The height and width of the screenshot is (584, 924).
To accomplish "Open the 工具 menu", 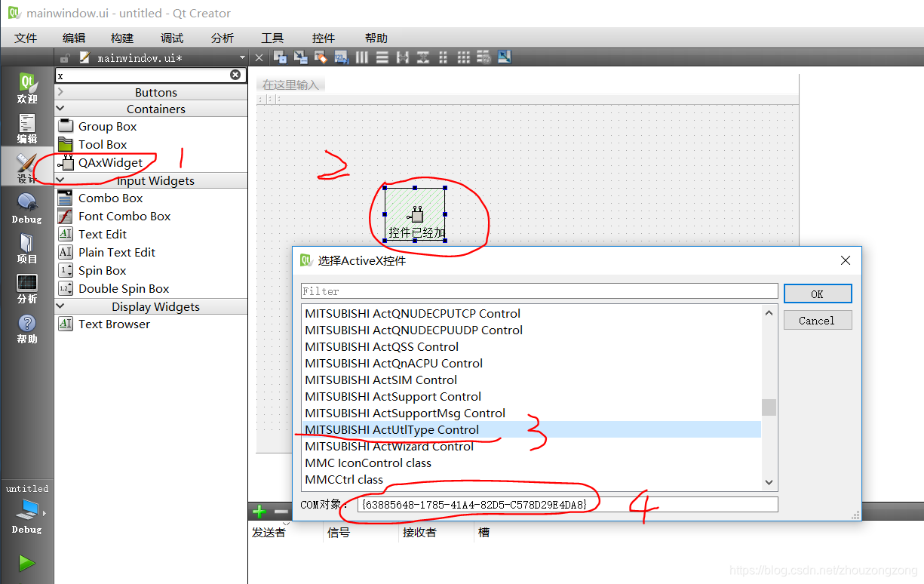I will [x=272, y=38].
